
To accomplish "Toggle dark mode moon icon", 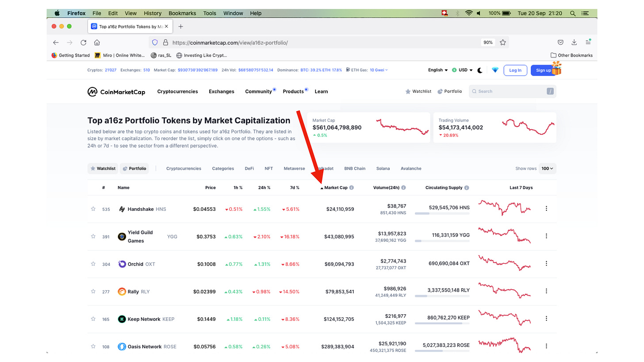I will tap(480, 70).
